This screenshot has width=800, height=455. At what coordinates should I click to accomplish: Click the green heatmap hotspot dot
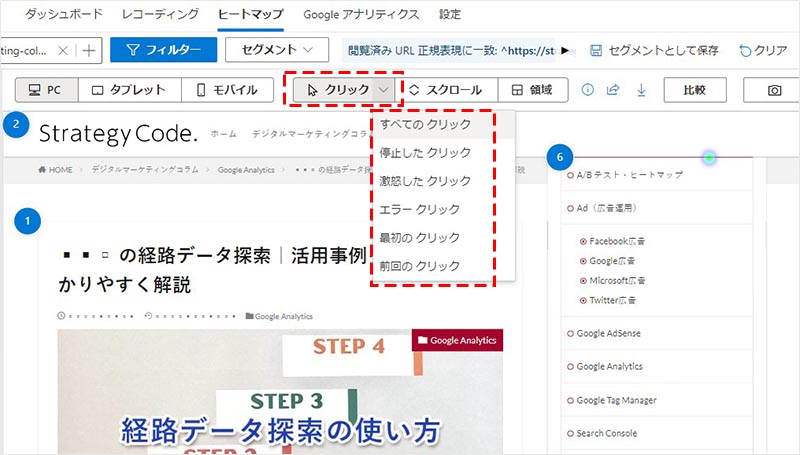[709, 157]
